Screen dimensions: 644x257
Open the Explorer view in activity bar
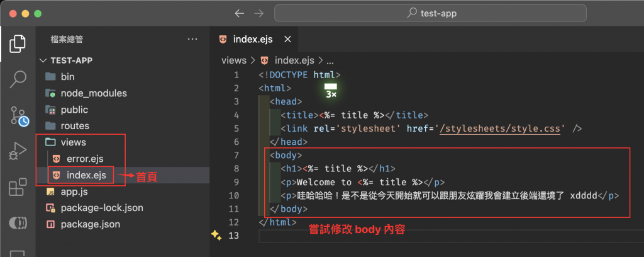point(18,44)
